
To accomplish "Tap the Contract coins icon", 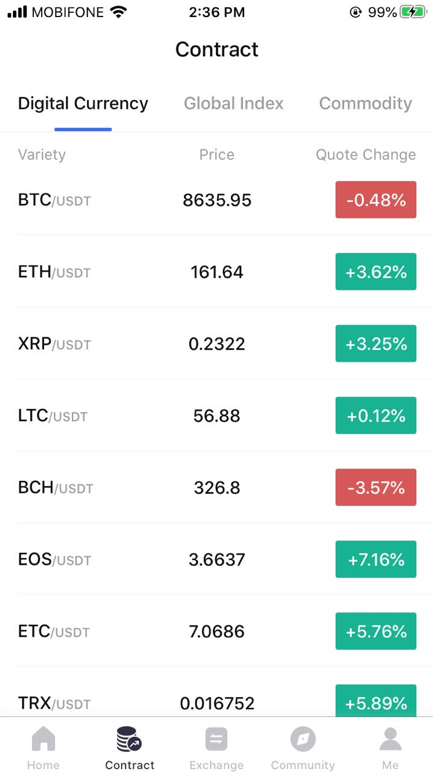I will (129, 739).
